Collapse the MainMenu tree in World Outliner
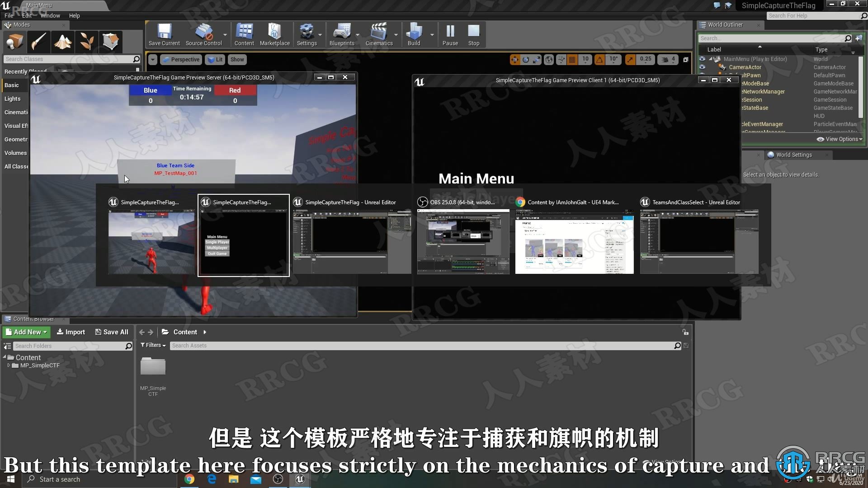Image resolution: width=868 pixels, height=488 pixels. pyautogui.click(x=710, y=59)
